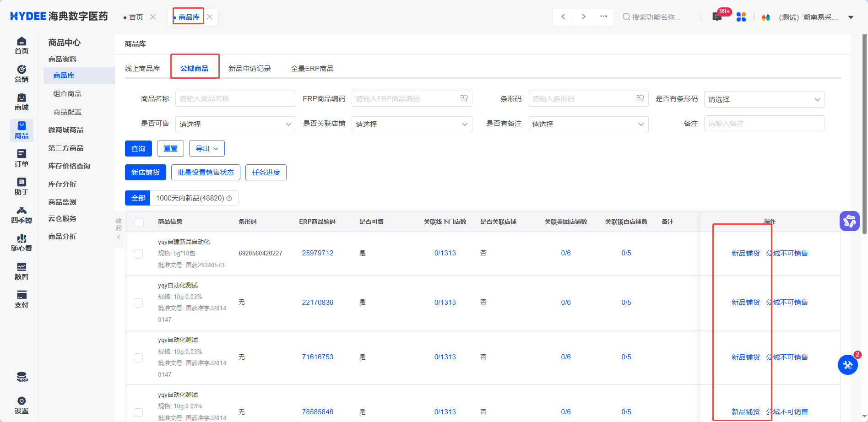The height and width of the screenshot is (422, 868).
Task: Click the 商城 mall sidebar icon
Action: point(22,102)
